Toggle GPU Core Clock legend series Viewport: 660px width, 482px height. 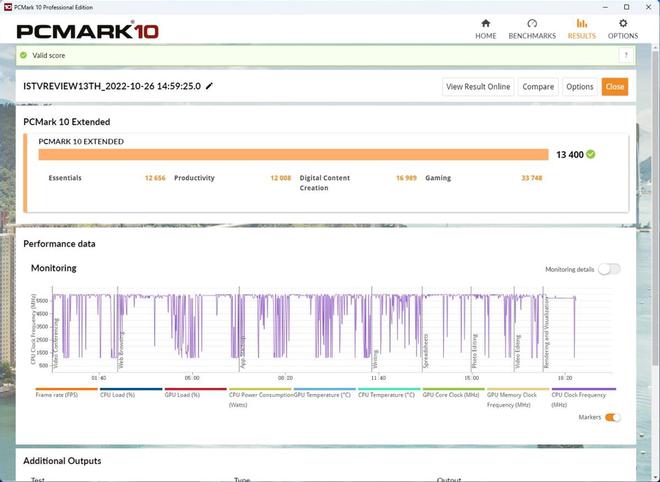pyautogui.click(x=453, y=393)
